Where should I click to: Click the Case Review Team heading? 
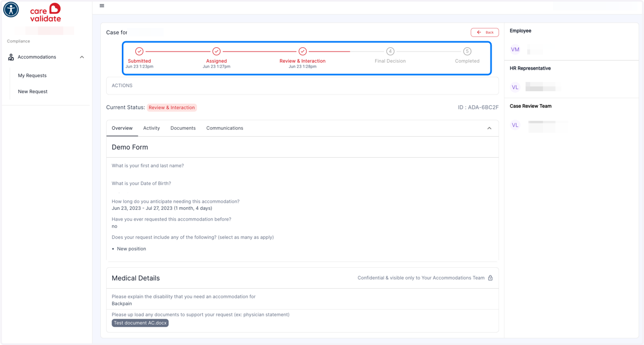[x=531, y=106]
